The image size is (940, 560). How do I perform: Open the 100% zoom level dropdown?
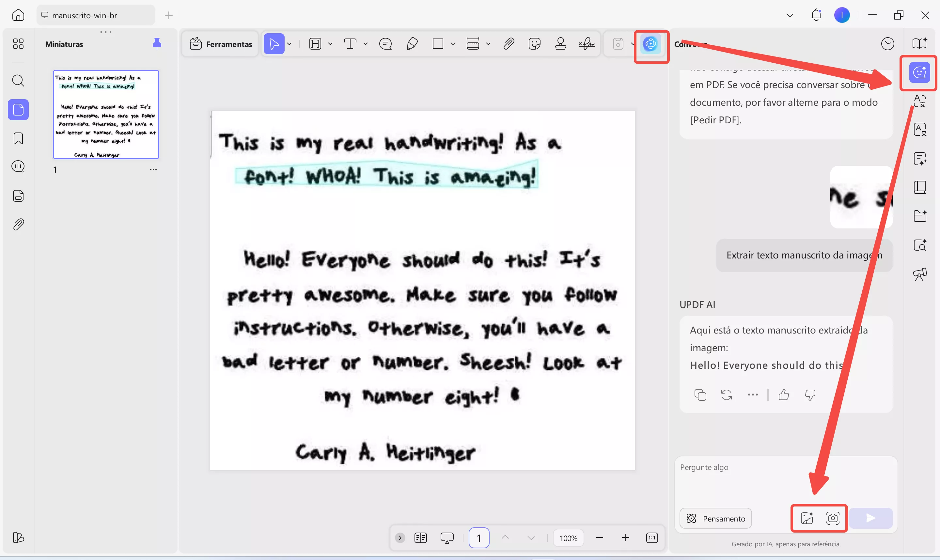pyautogui.click(x=568, y=538)
